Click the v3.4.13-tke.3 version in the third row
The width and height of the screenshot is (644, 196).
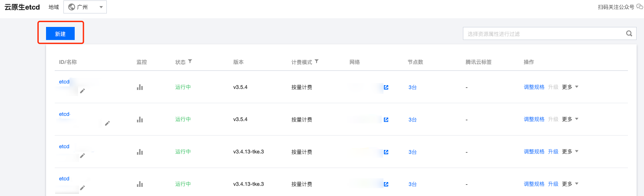click(248, 152)
